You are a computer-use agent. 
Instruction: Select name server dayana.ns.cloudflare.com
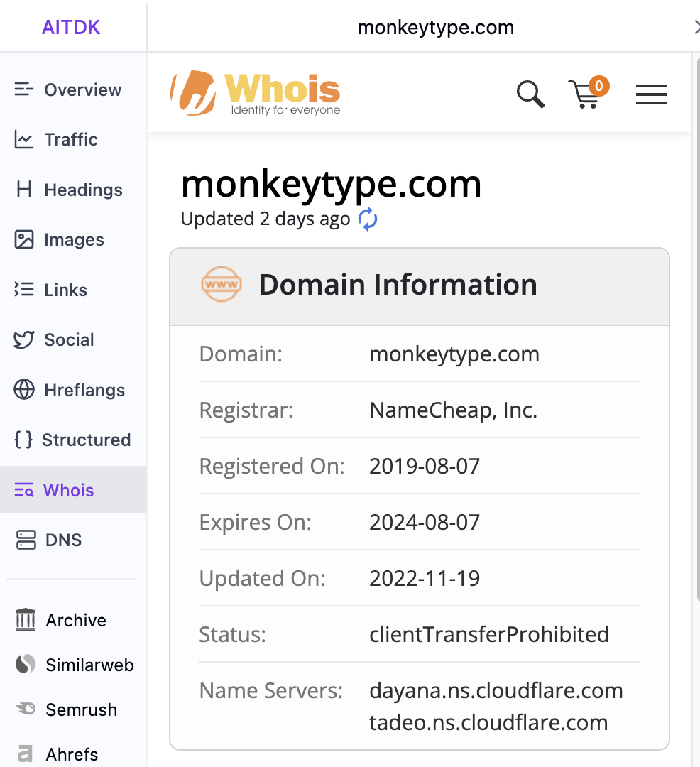496,691
